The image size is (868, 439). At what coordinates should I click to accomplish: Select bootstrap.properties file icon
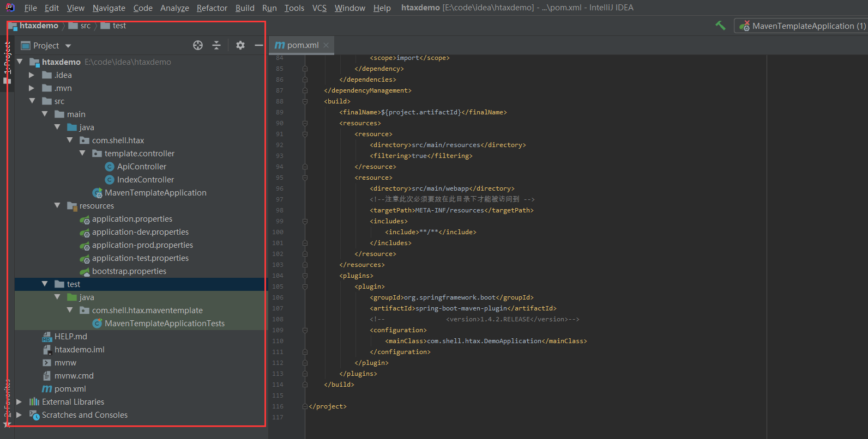(x=85, y=271)
